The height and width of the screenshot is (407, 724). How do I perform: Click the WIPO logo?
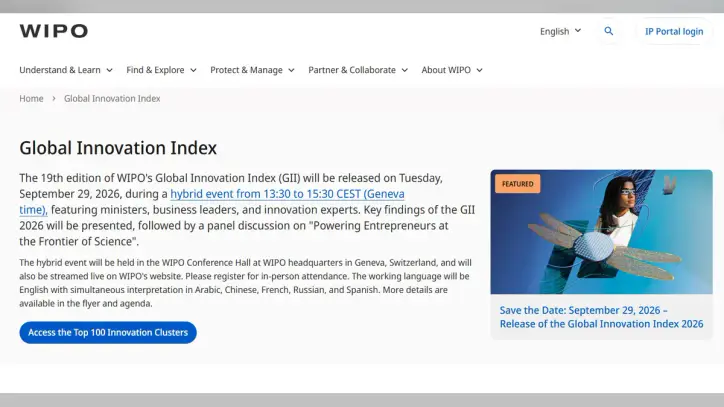coord(54,31)
